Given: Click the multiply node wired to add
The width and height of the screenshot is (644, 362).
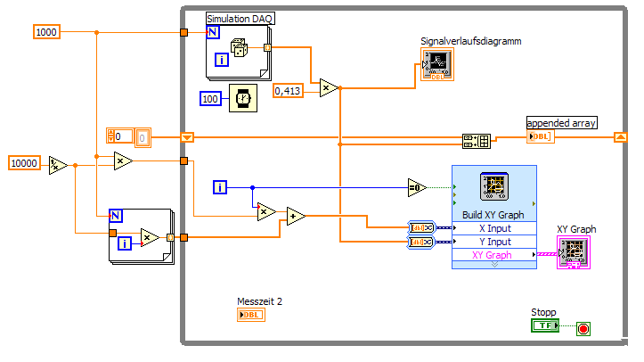Looking at the screenshot, I should pyautogui.click(x=266, y=211).
